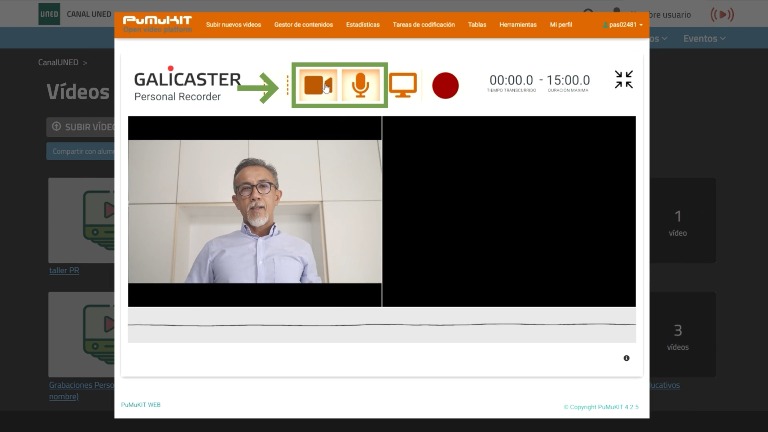This screenshot has width=768, height=432.
Task: Open Estadísticas menu
Action: (362, 24)
